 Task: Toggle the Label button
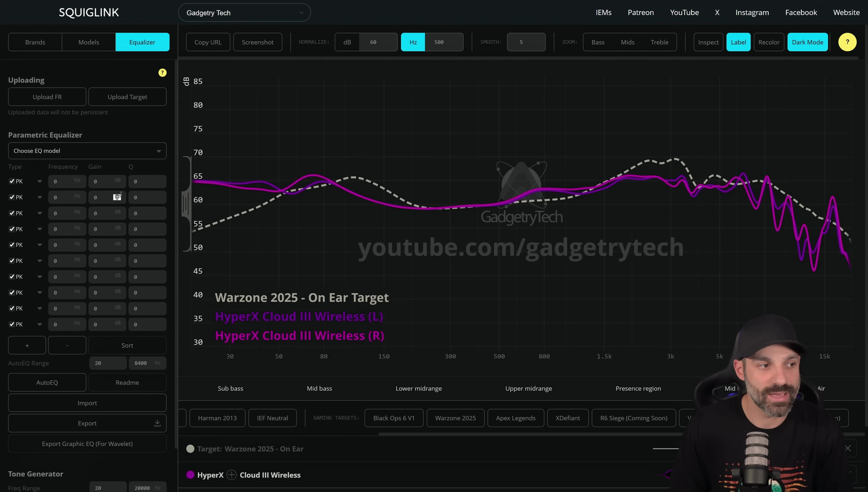click(x=738, y=42)
